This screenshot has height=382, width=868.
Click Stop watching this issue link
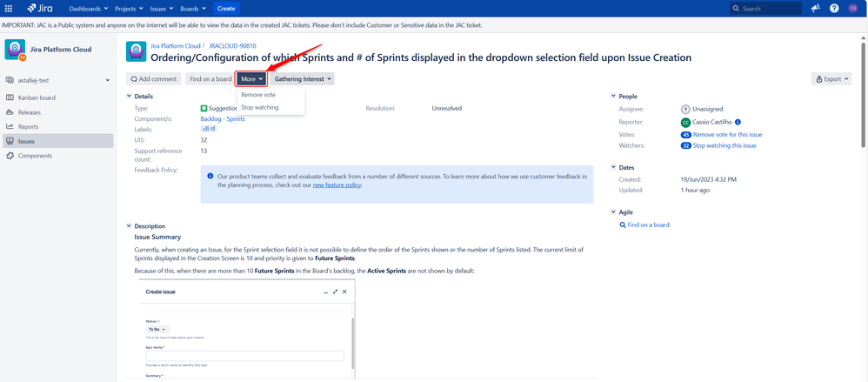[x=724, y=145]
